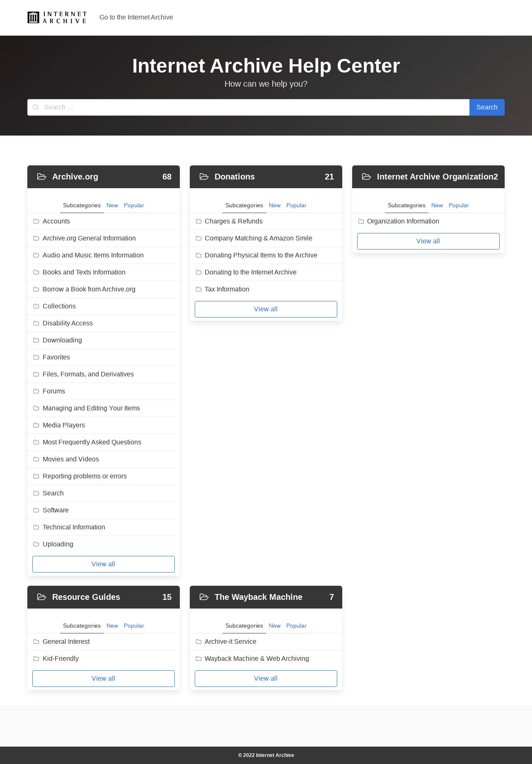Screen dimensions: 532x764
Task: Click open-folder icon beside Resource Guides heading
Action: coord(41,597)
